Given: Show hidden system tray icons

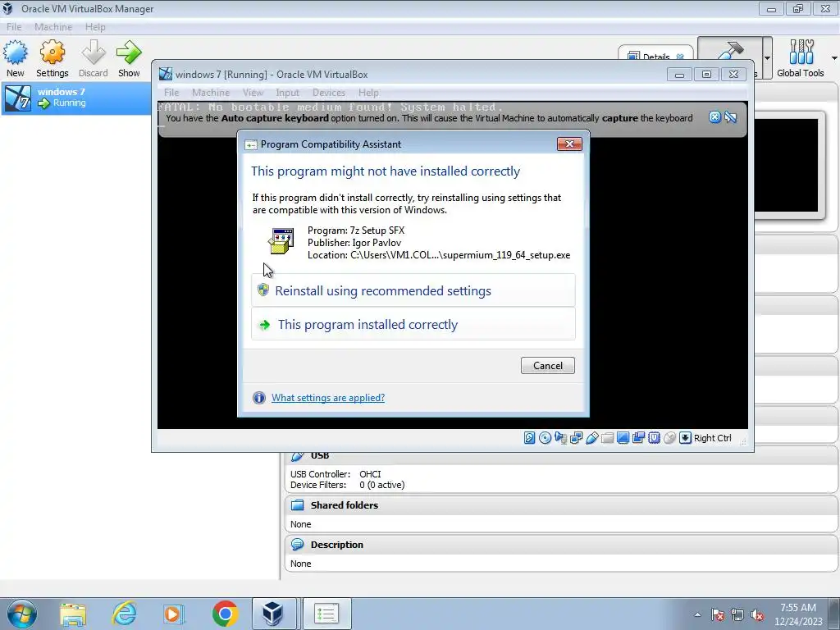Looking at the screenshot, I should (697, 614).
